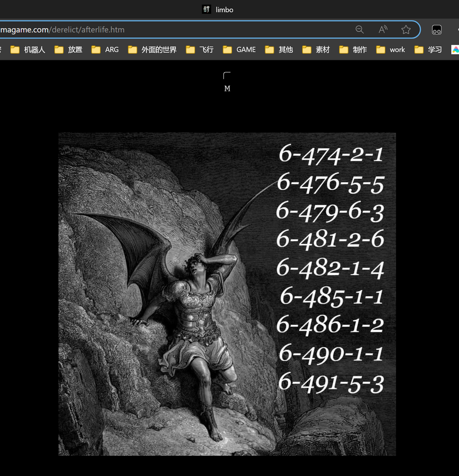Open the 飞行 bookmarks folder
The height and width of the screenshot is (476, 459).
click(200, 49)
